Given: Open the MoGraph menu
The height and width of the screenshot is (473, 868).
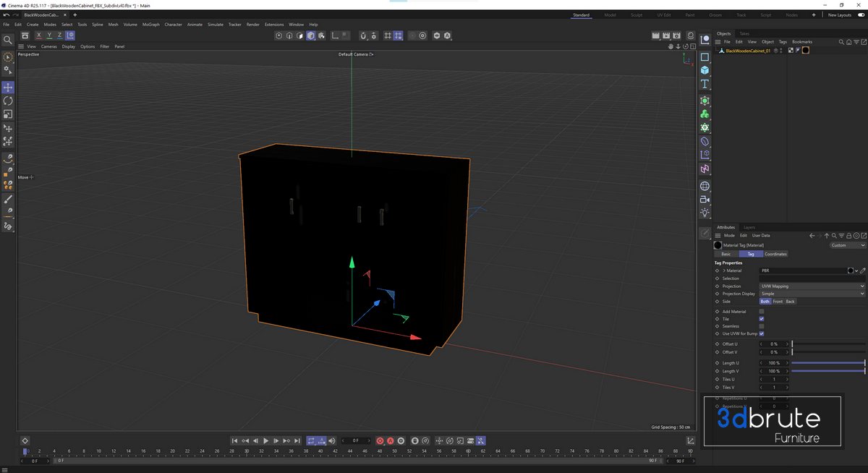Looking at the screenshot, I should tap(150, 25).
